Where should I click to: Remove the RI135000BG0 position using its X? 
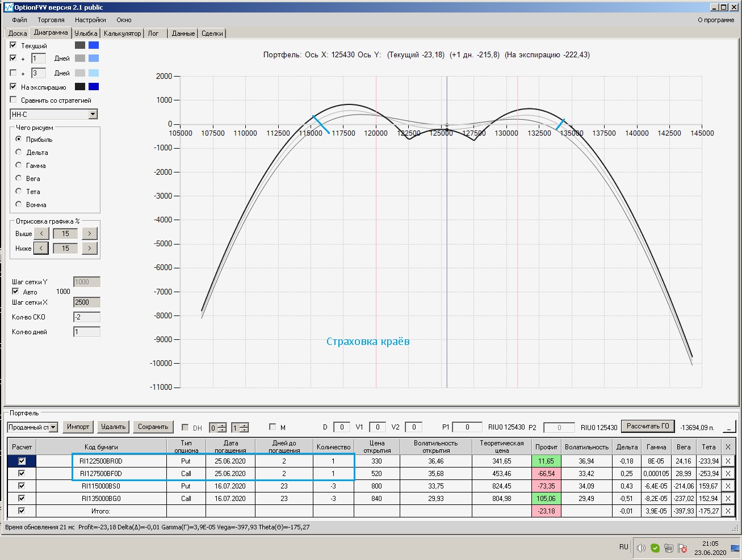pyautogui.click(x=728, y=499)
